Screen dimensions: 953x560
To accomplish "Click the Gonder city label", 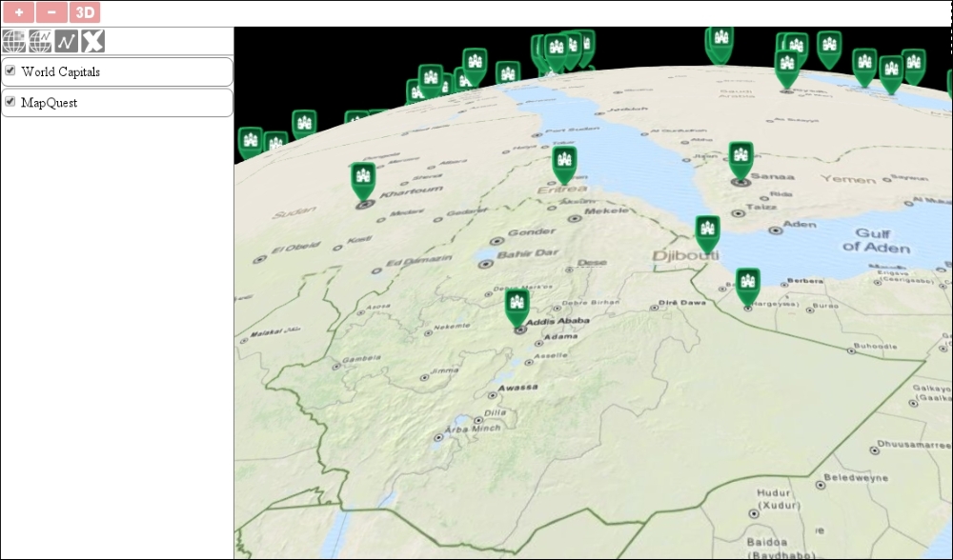I will 532,232.
